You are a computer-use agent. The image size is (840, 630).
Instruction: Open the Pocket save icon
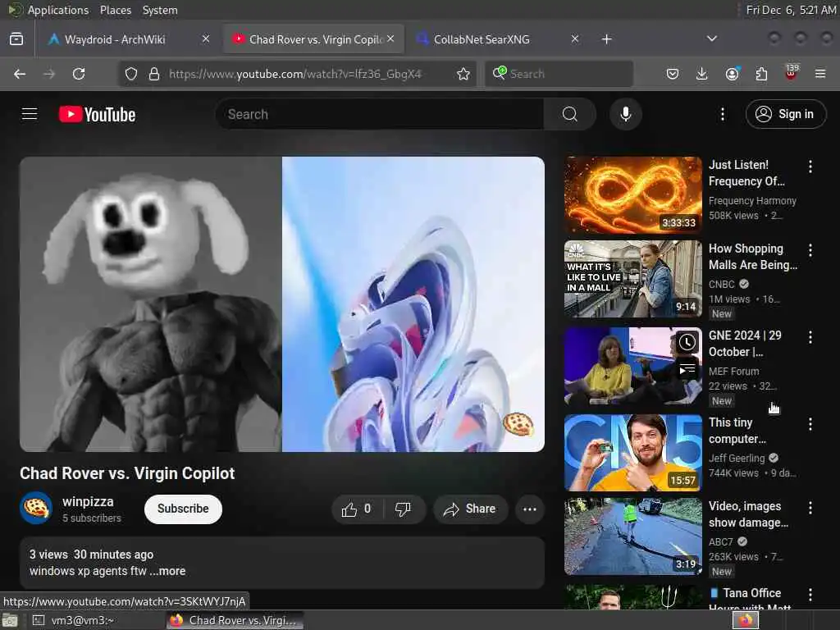click(673, 74)
